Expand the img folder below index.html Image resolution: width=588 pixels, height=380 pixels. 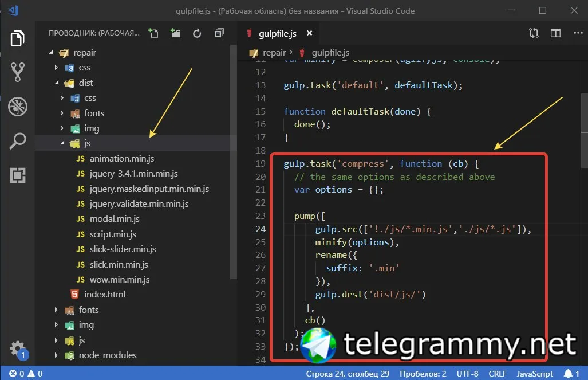pos(56,325)
